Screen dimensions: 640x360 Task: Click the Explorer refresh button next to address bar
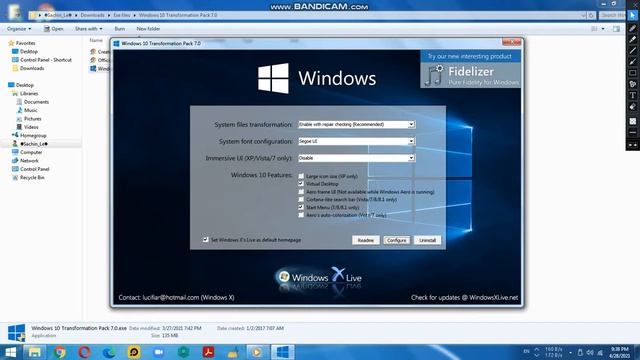591,16
